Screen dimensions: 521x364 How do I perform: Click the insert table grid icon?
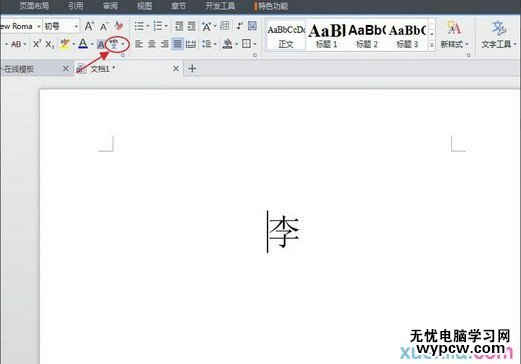[x=225, y=26]
